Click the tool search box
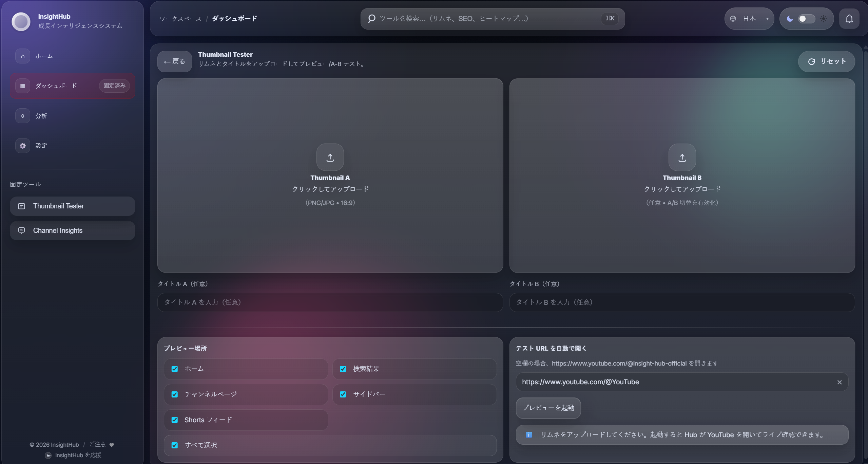Screen dimensions: 868x464 (x=493, y=19)
